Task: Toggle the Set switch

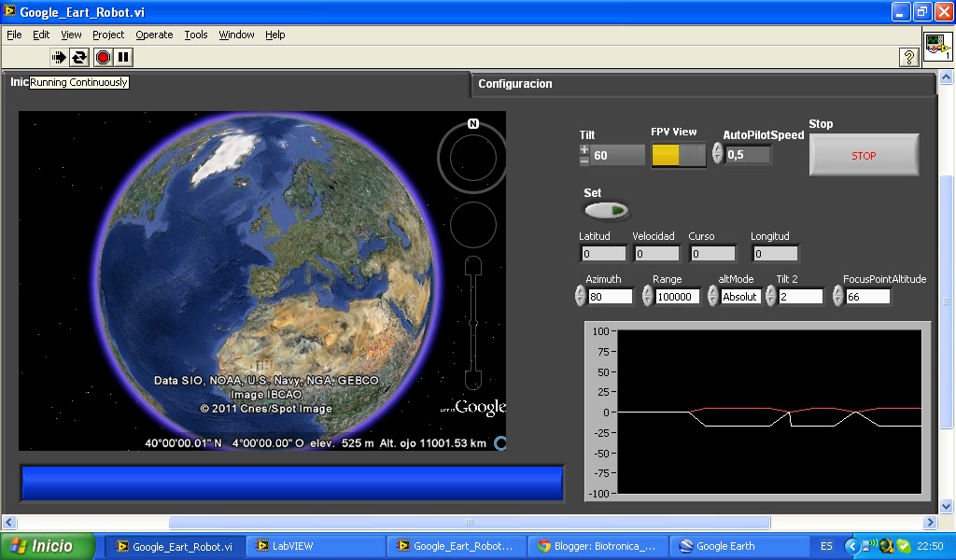Action: tap(606, 209)
